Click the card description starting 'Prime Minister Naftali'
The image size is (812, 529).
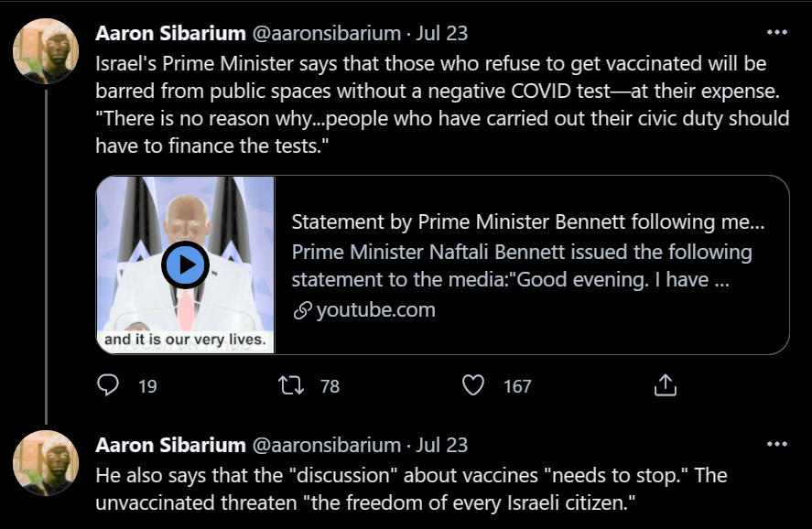(x=521, y=265)
